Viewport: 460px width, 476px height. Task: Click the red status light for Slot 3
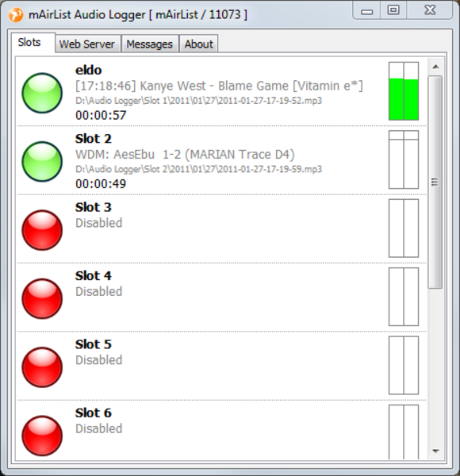pos(42,230)
